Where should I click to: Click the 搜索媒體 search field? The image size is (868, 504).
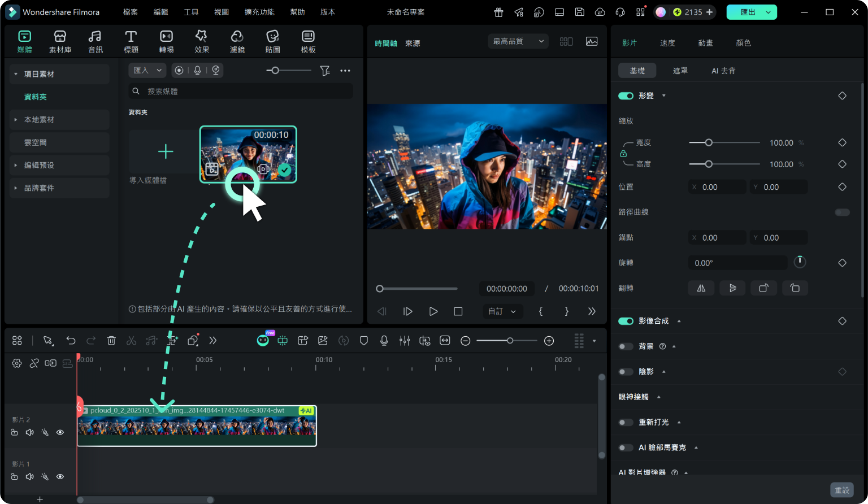[x=241, y=91]
